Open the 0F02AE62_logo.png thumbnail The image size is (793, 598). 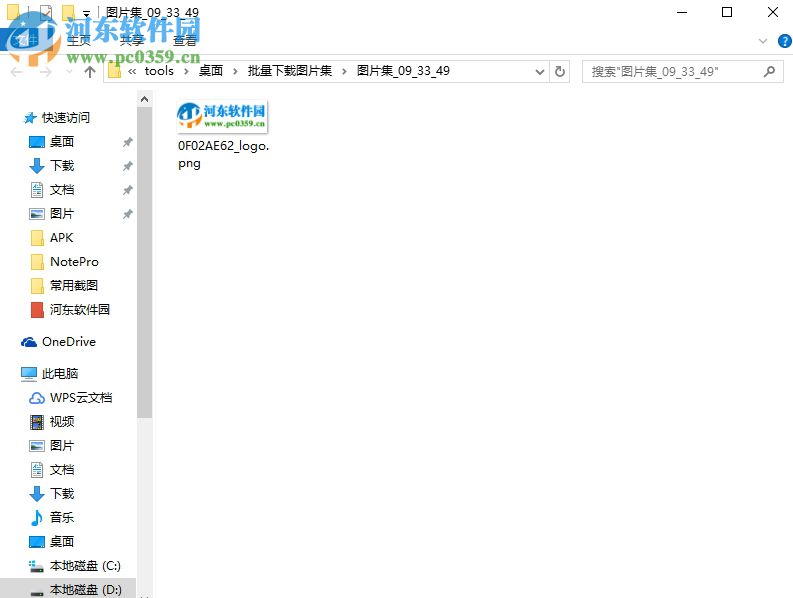click(x=222, y=116)
